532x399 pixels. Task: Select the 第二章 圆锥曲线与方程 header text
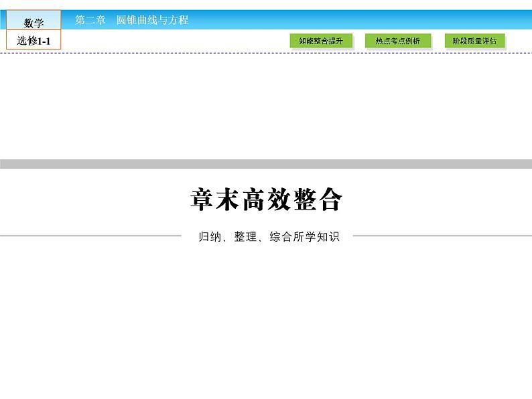[x=131, y=20]
